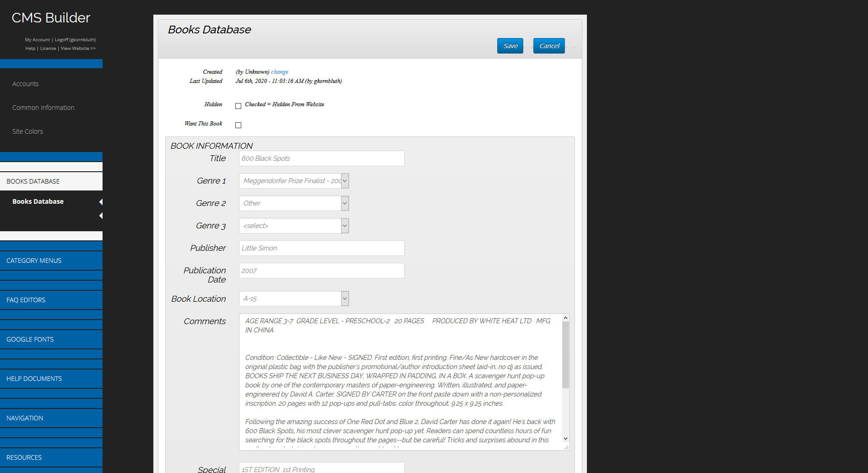Click into the Publisher input field
The width and height of the screenshot is (868, 473).
click(321, 248)
